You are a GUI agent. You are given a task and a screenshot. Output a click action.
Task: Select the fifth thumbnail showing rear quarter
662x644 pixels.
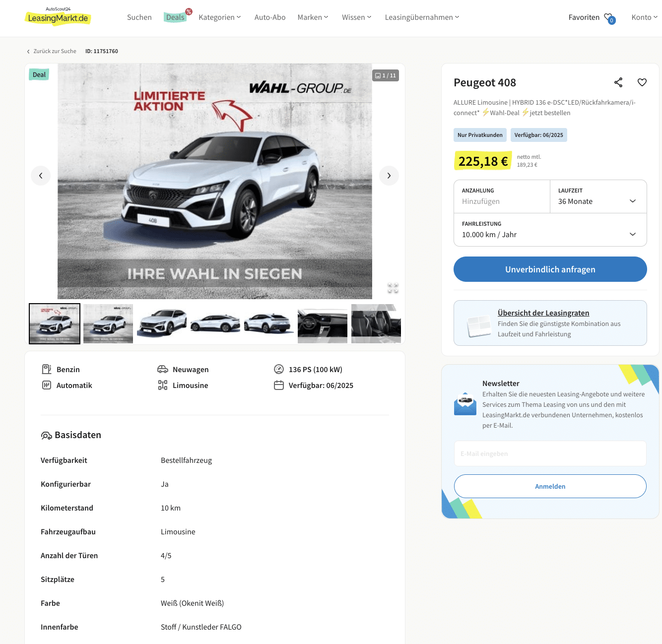click(x=269, y=323)
